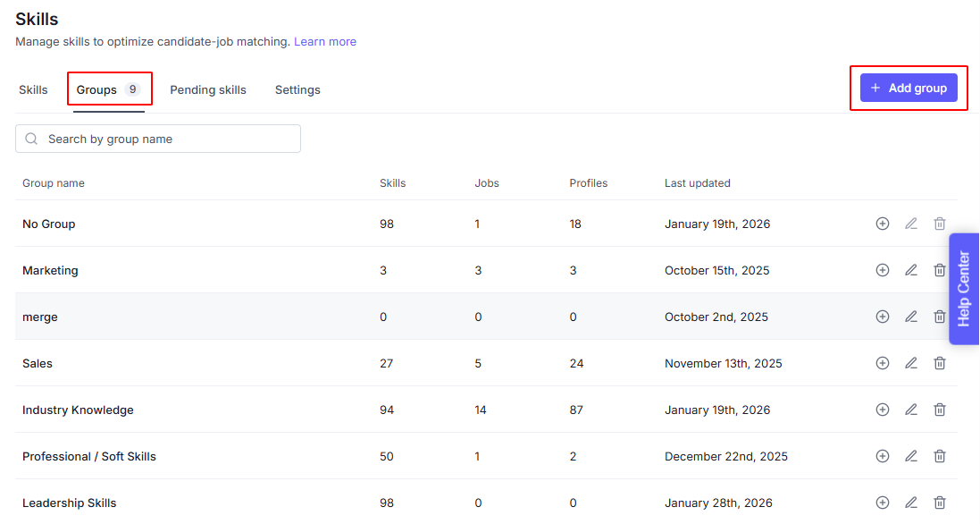The width and height of the screenshot is (980, 524).
Task: Switch to the Skills tab
Action: (33, 89)
